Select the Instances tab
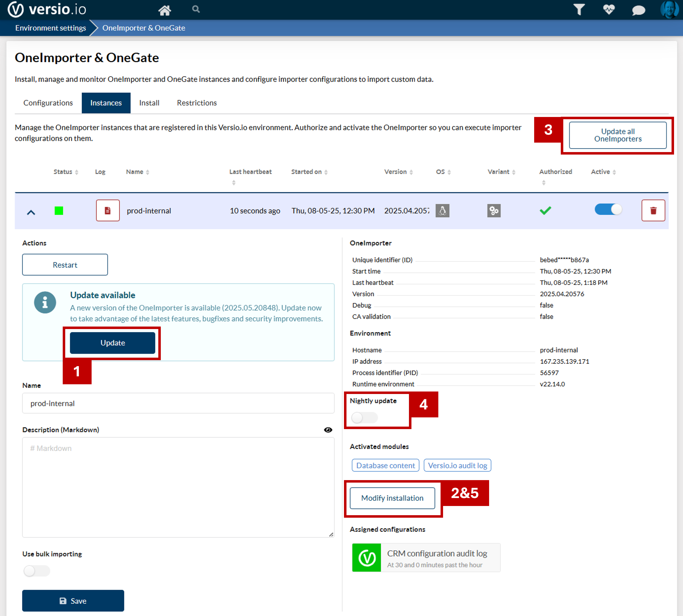This screenshot has width=683, height=616. 106,103
